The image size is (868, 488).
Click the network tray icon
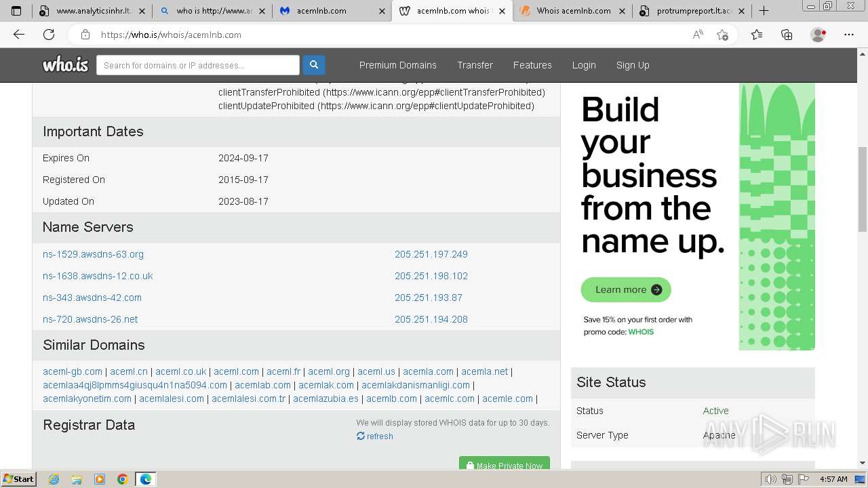tap(787, 479)
